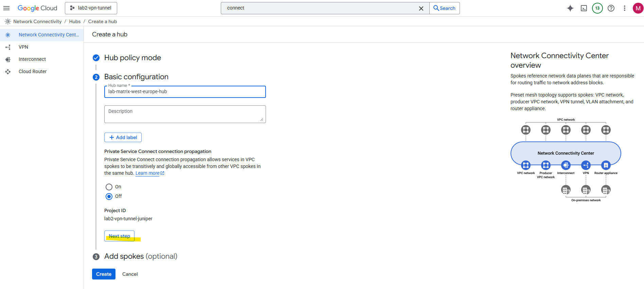Click the Basic configuration step heading
The image size is (644, 289).
tap(136, 77)
